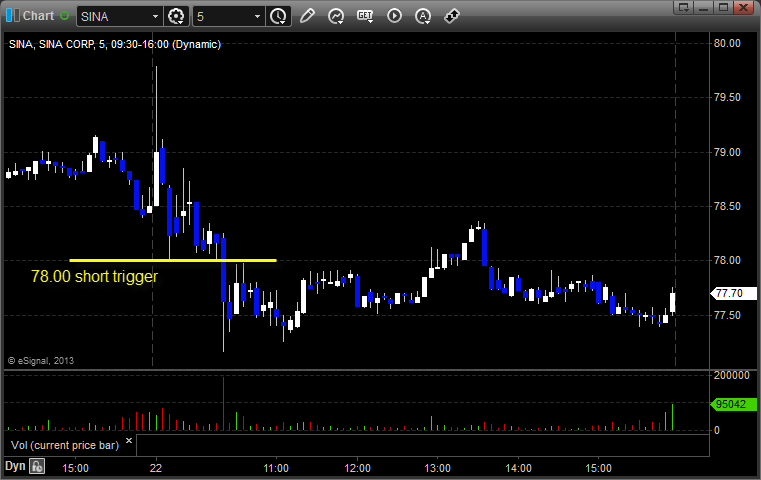Click the 13:00 time axis label

pos(437,468)
